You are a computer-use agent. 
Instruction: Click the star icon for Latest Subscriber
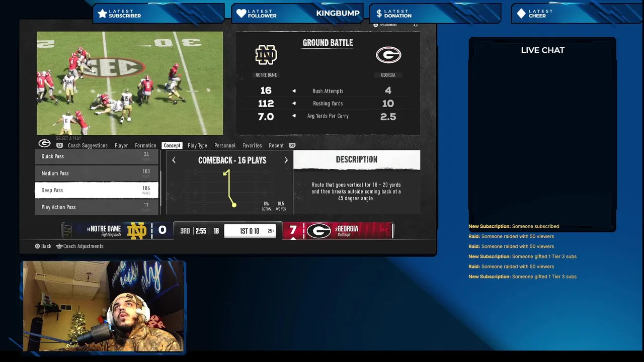(x=102, y=14)
